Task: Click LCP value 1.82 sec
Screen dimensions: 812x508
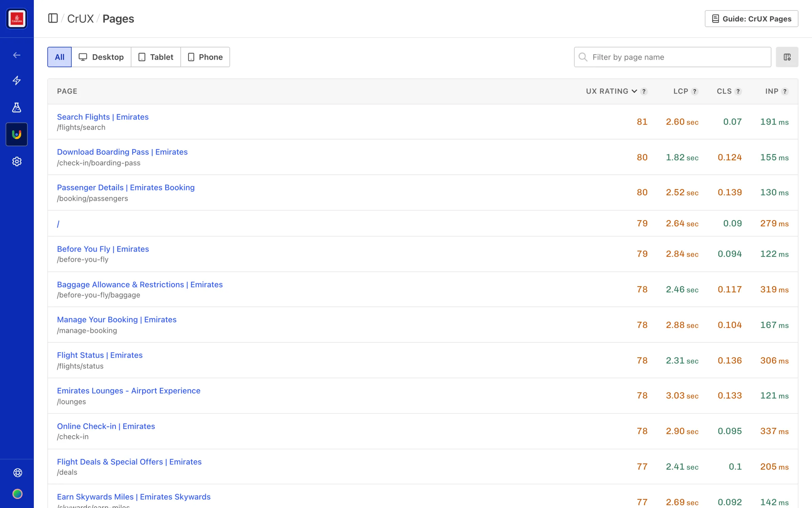Action: [682, 157]
